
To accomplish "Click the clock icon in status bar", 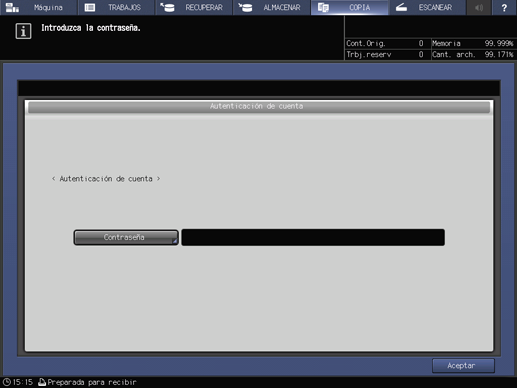I will [7, 382].
